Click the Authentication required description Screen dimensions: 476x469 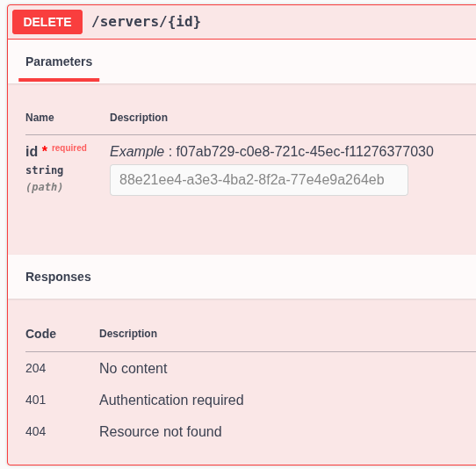point(171,400)
